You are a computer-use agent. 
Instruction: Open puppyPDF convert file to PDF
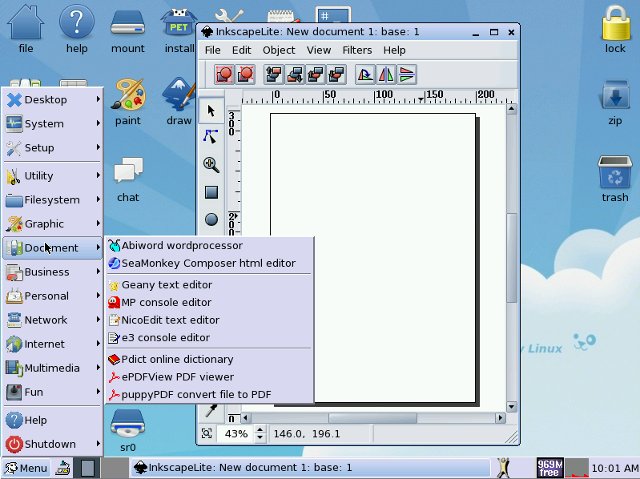(209, 394)
